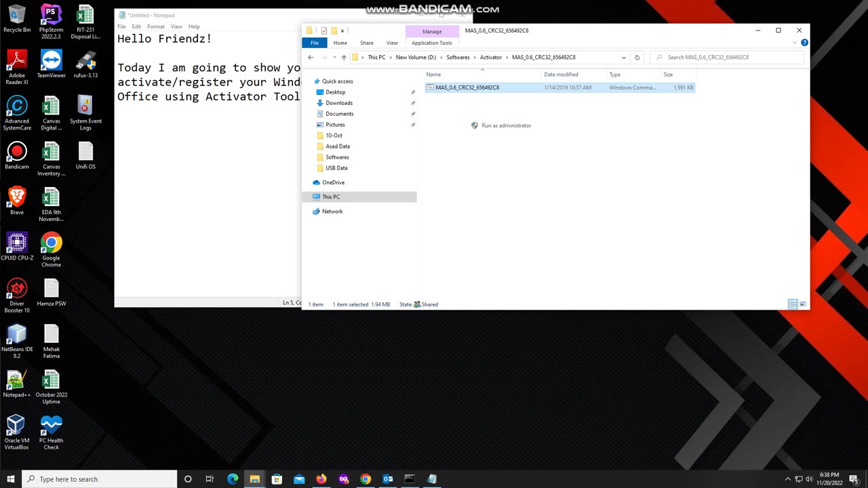Open the File tab in Explorer
The height and width of the screenshot is (488, 868).
[x=315, y=43]
